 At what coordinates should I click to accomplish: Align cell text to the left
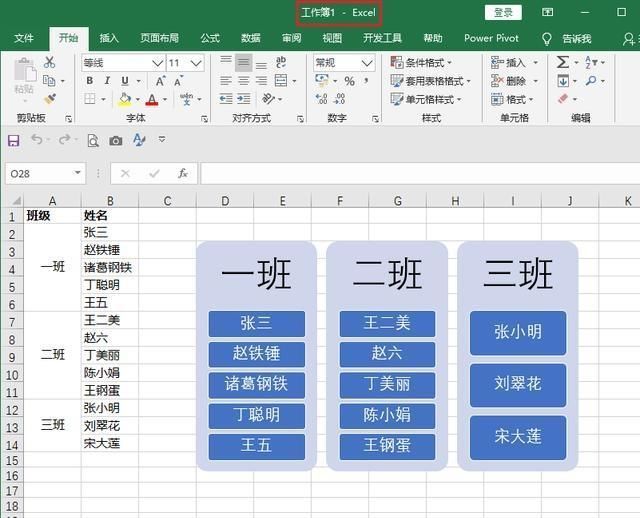(x=226, y=81)
